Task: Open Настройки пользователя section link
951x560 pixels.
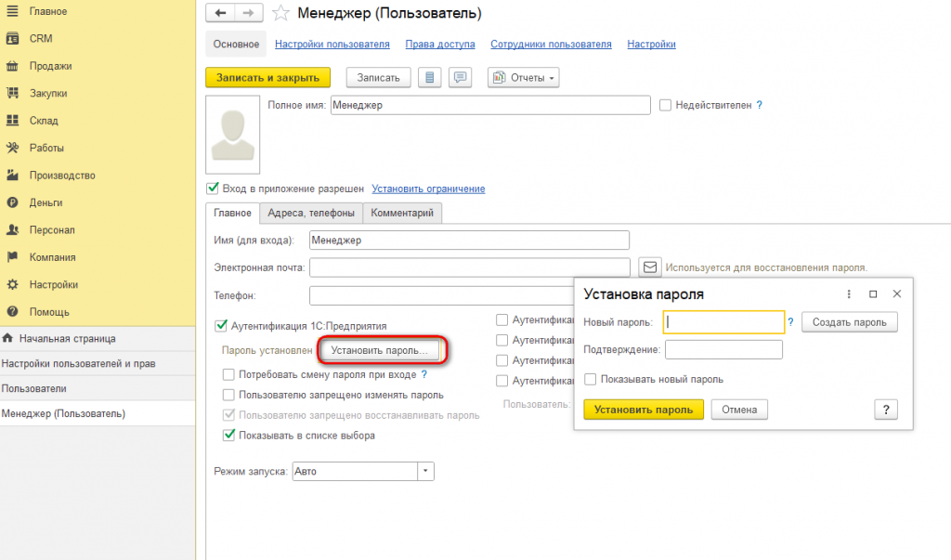Action: pyautogui.click(x=332, y=45)
